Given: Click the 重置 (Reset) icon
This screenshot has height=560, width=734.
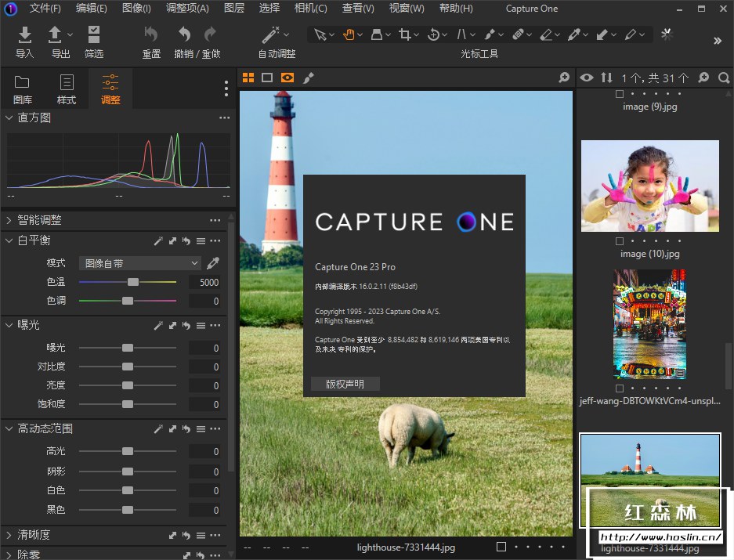Looking at the screenshot, I should point(151,34).
